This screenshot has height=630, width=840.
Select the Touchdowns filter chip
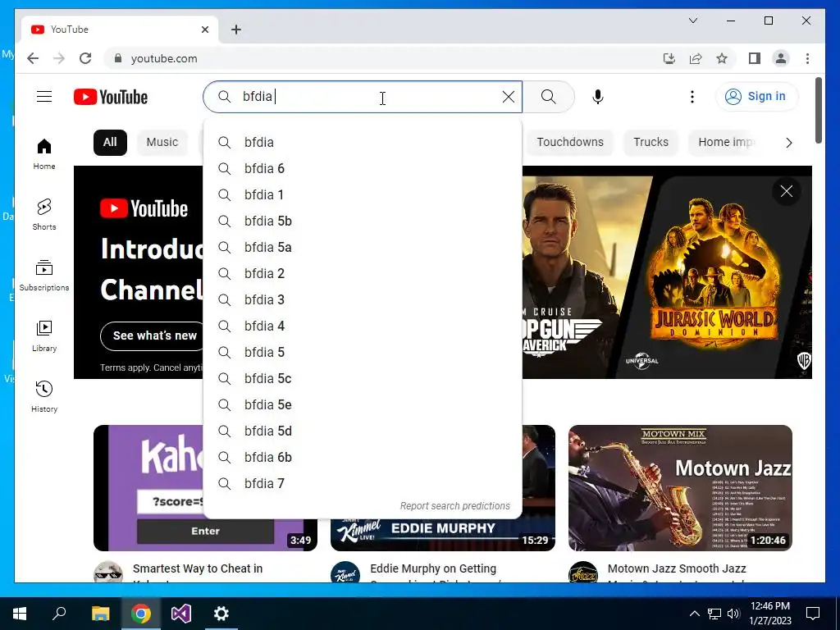[x=570, y=143]
